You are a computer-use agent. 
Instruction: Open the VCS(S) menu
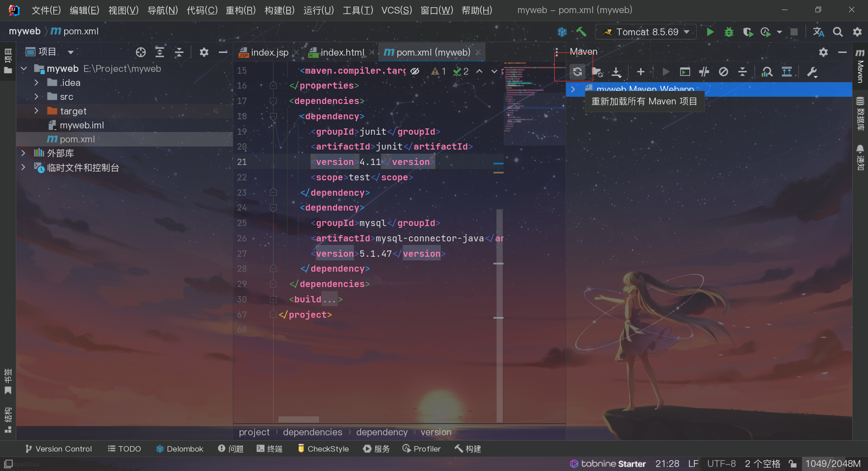coord(396,10)
